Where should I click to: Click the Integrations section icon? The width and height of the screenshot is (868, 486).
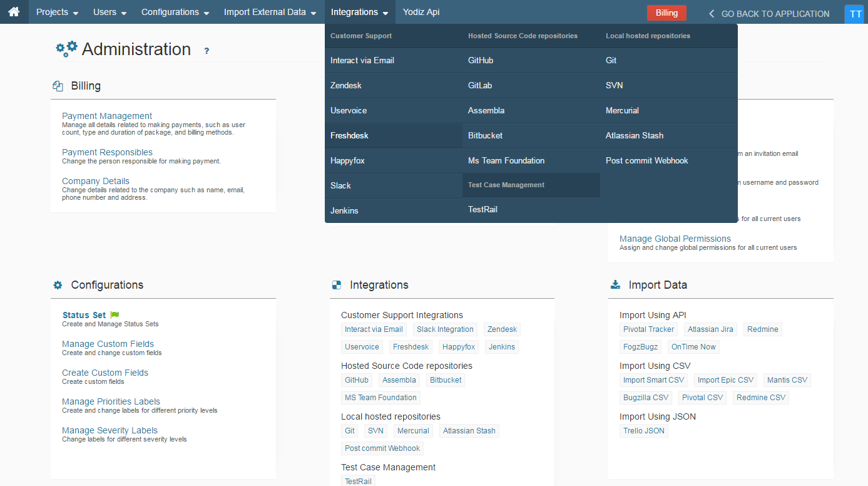337,284
